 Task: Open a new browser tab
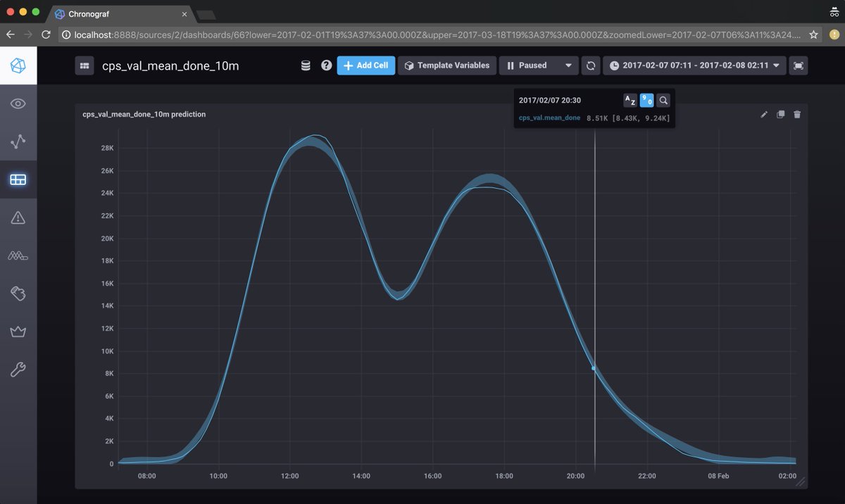pyautogui.click(x=206, y=15)
